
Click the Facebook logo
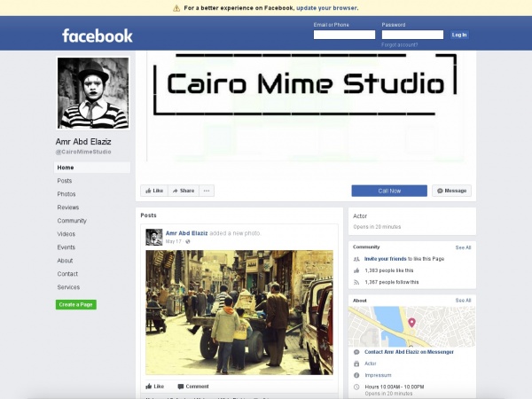[97, 35]
